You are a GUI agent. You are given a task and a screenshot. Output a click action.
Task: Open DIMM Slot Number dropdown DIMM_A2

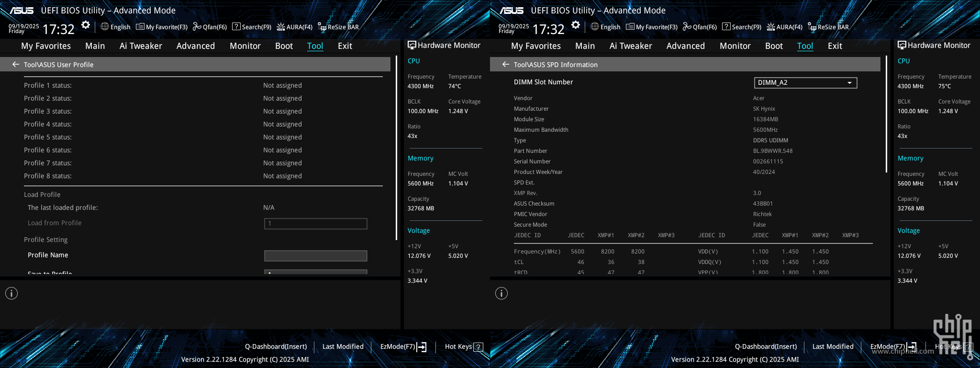point(805,82)
